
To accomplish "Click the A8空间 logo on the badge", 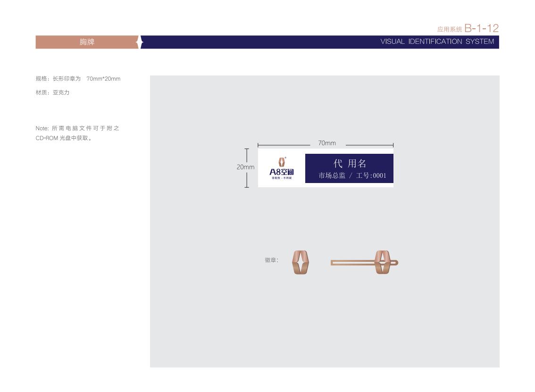I will click(282, 172).
